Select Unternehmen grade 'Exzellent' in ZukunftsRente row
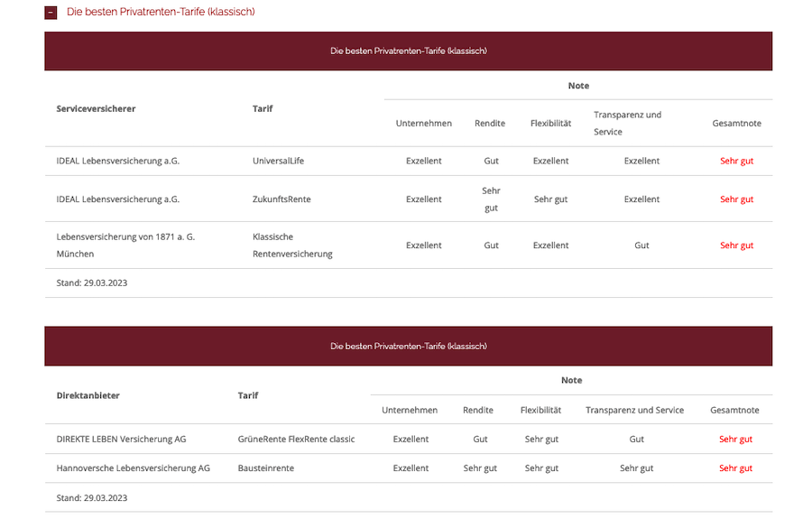 click(x=424, y=199)
